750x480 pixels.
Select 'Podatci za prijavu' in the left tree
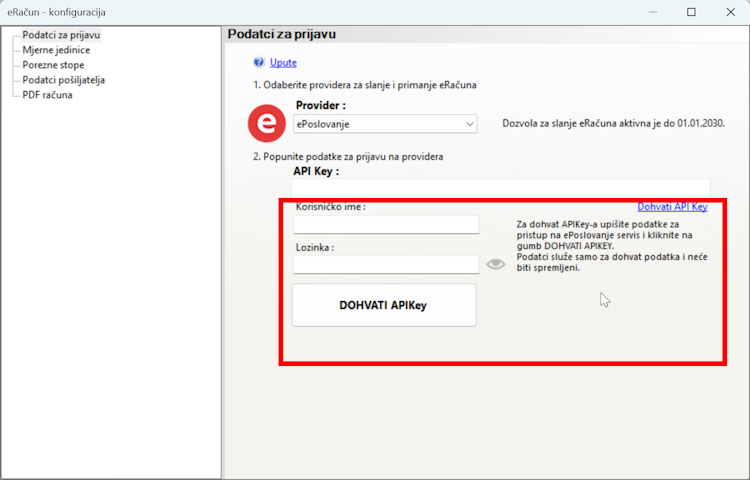click(x=61, y=35)
